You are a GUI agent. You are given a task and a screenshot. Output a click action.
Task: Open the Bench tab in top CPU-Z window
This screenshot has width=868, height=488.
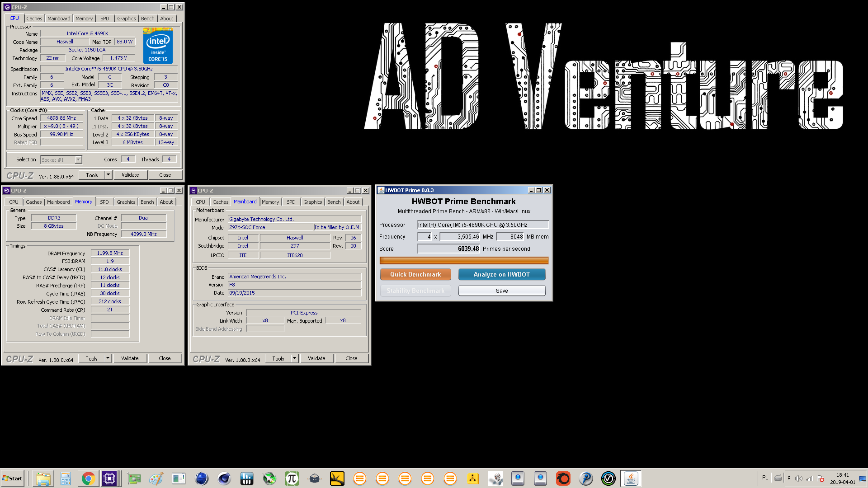click(147, 19)
